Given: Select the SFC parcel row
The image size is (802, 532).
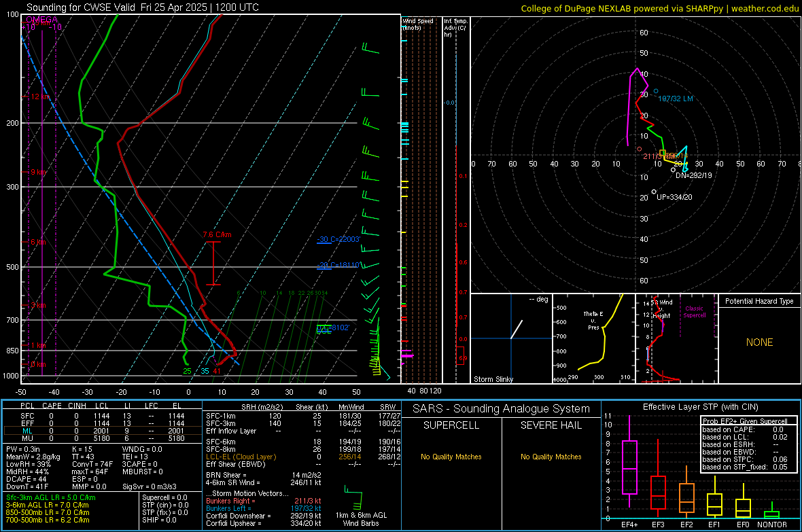Looking at the screenshot, I should [102, 416].
